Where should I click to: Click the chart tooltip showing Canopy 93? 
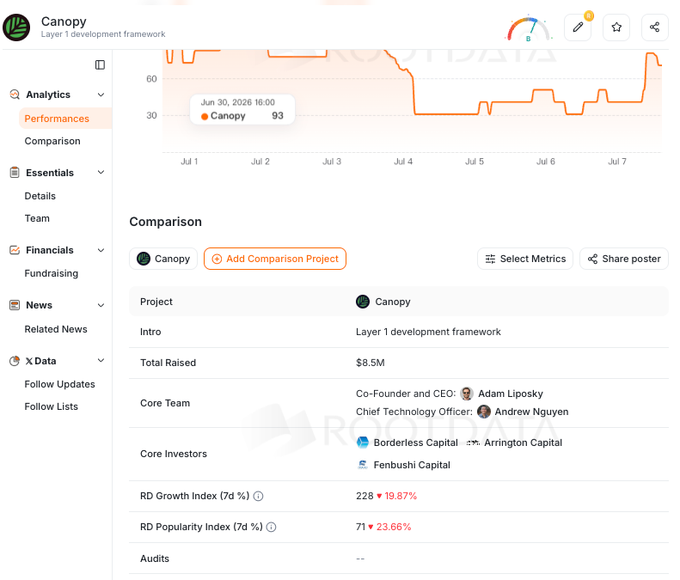(x=242, y=109)
